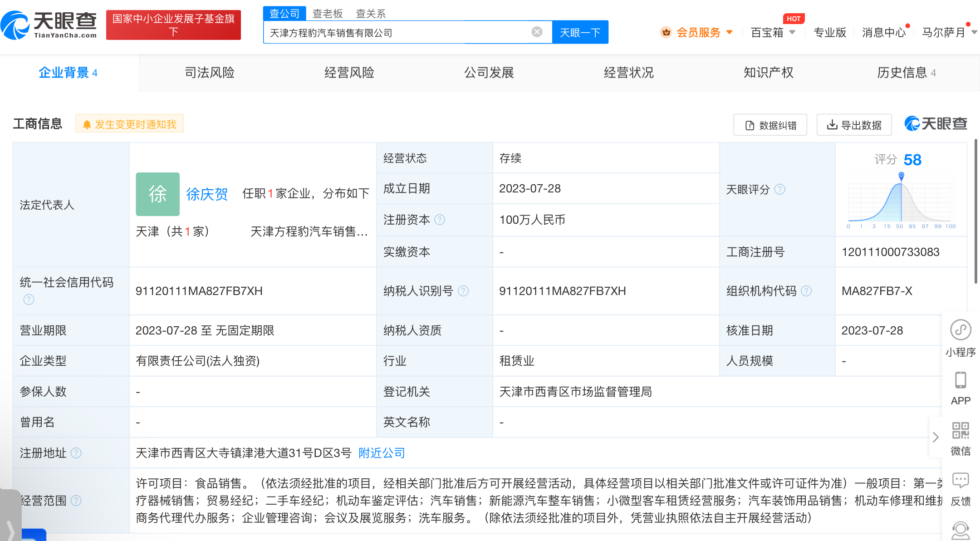Click the 发生变更时通知我 bell notification
This screenshot has width=980, height=541.
pyautogui.click(x=130, y=124)
